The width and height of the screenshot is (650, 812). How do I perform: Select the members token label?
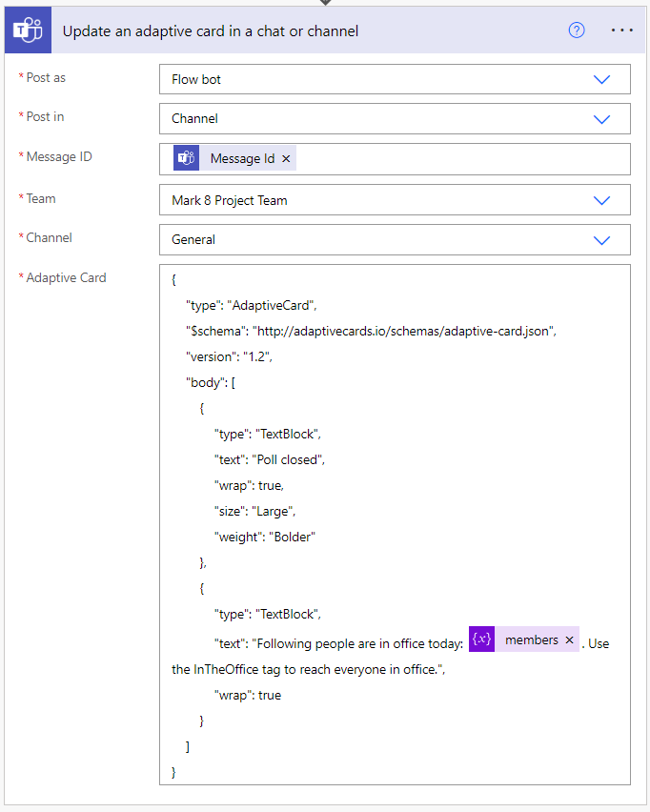tap(531, 640)
